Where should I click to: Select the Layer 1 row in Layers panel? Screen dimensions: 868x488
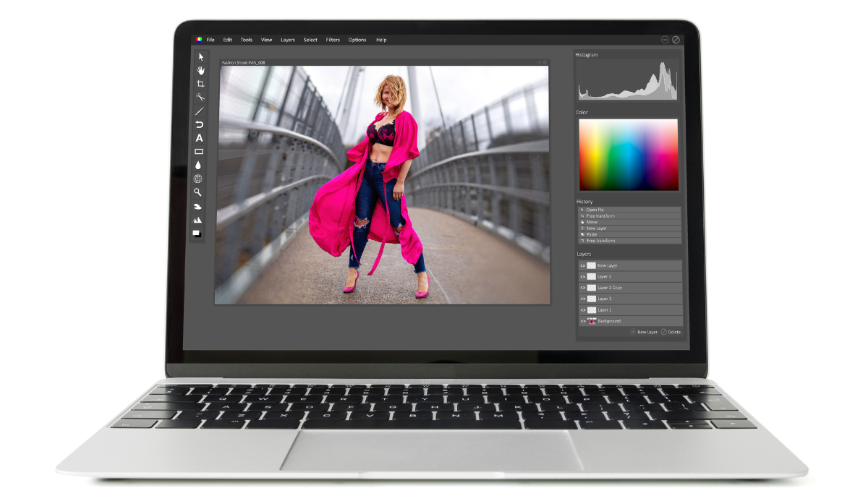(629, 309)
